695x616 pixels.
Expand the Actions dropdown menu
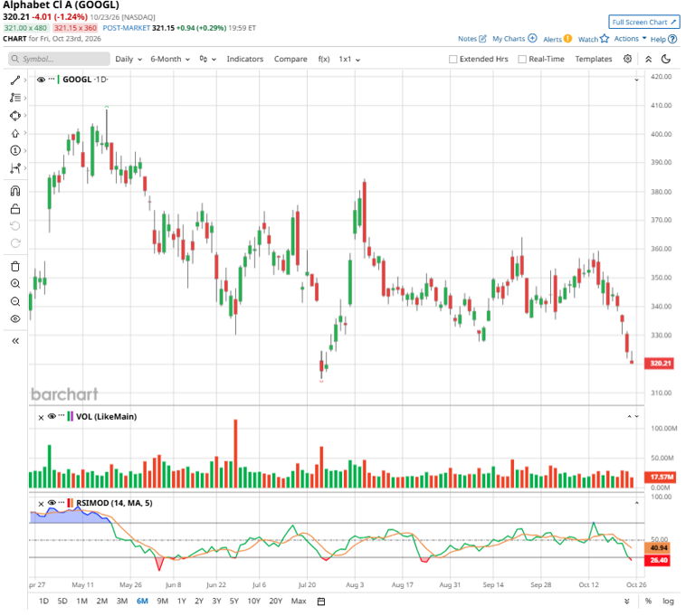pos(630,39)
